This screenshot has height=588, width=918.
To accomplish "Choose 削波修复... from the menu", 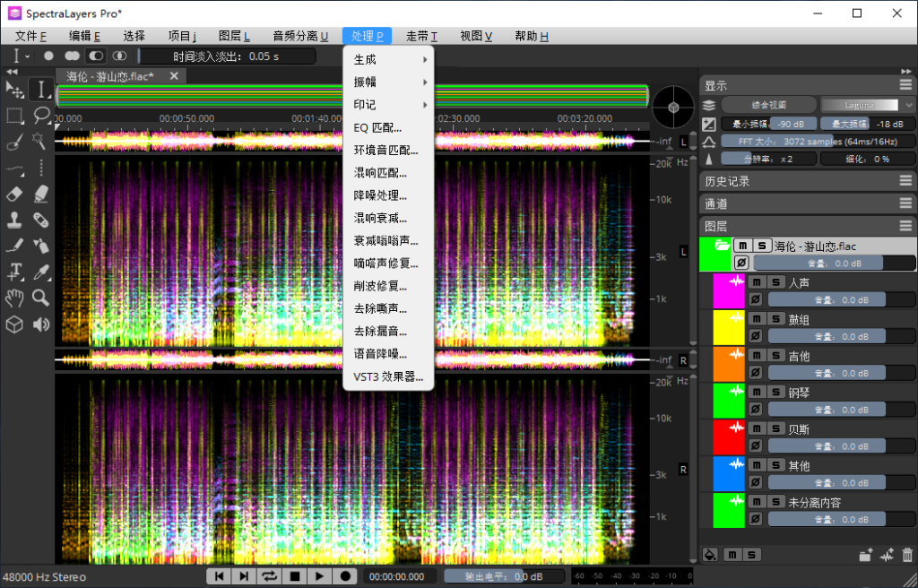I will [x=388, y=287].
